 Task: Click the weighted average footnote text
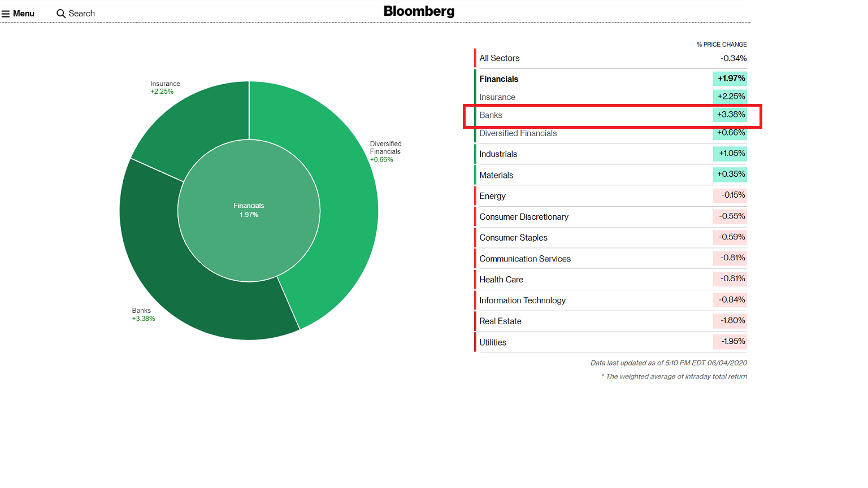coord(674,377)
